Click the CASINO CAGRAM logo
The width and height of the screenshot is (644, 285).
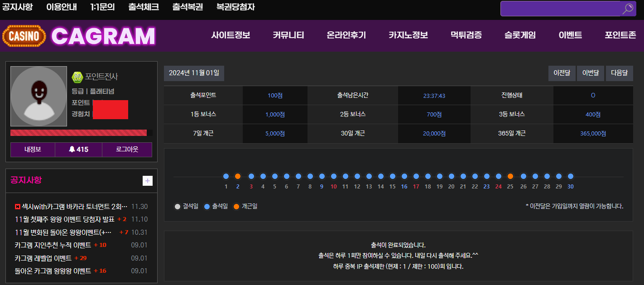(x=79, y=36)
